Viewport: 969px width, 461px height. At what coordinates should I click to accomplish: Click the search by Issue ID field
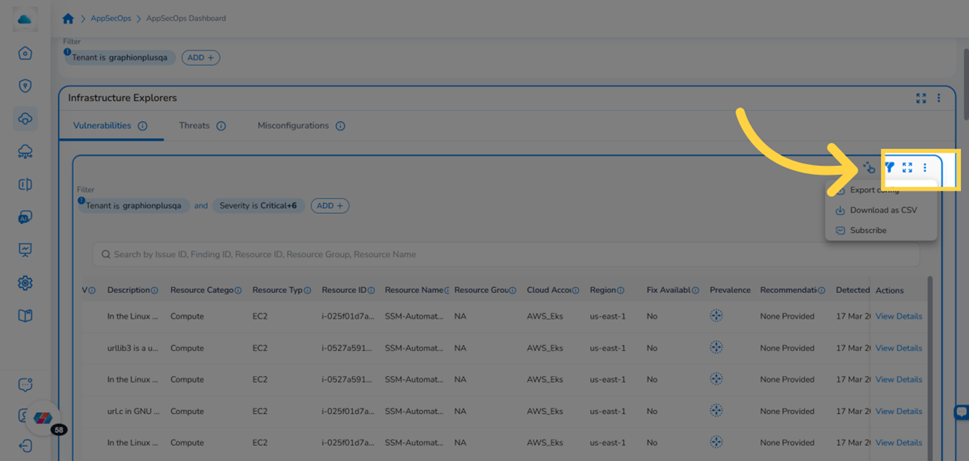(x=506, y=254)
